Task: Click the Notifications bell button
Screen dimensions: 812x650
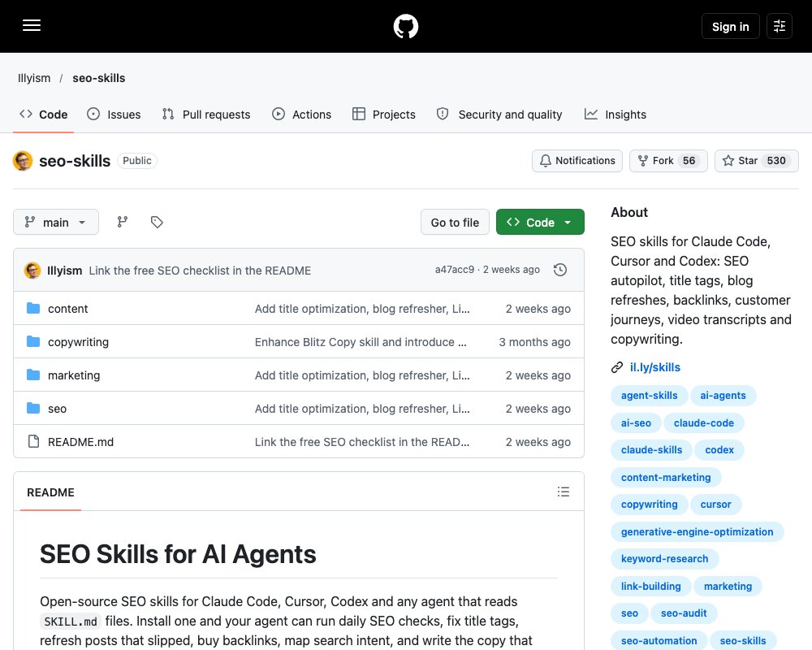Action: point(577,161)
